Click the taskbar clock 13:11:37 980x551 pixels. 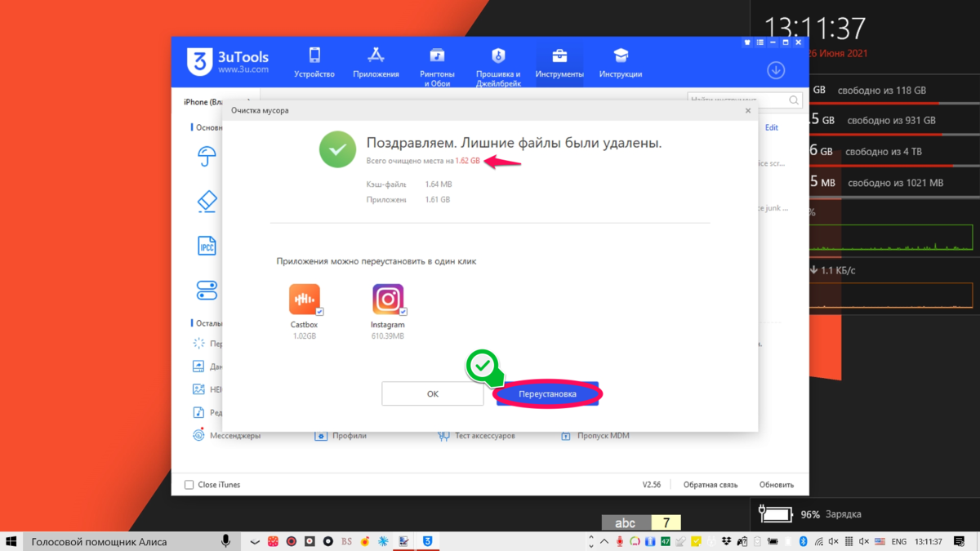(929, 541)
